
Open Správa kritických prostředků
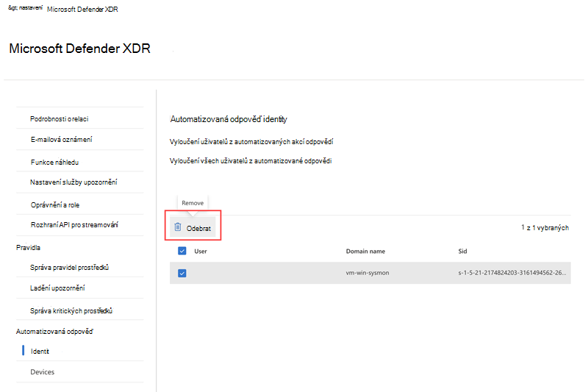pos(71,310)
